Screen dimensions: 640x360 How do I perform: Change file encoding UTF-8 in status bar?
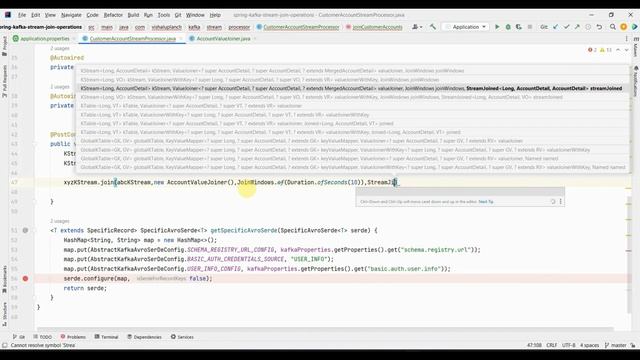point(569,345)
